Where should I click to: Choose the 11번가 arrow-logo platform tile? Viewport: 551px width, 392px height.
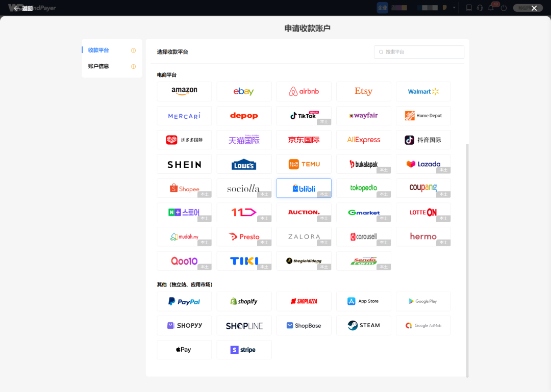point(244,213)
